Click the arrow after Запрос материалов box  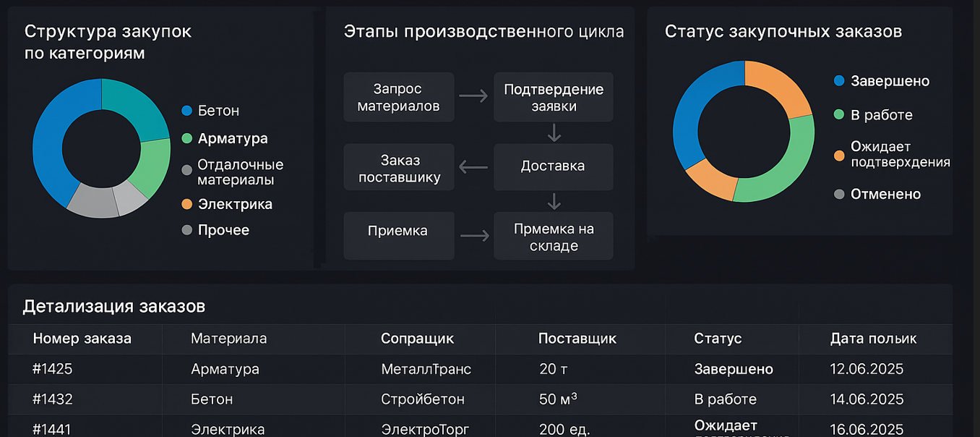coord(473,96)
